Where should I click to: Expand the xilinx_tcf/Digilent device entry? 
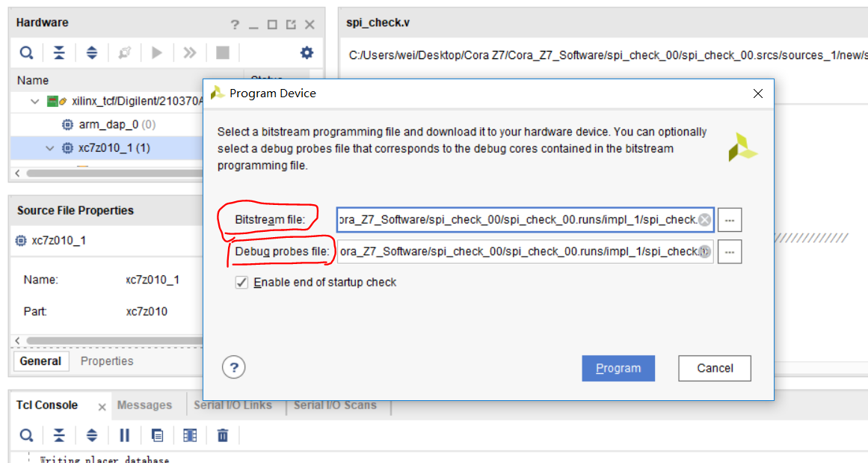34,101
